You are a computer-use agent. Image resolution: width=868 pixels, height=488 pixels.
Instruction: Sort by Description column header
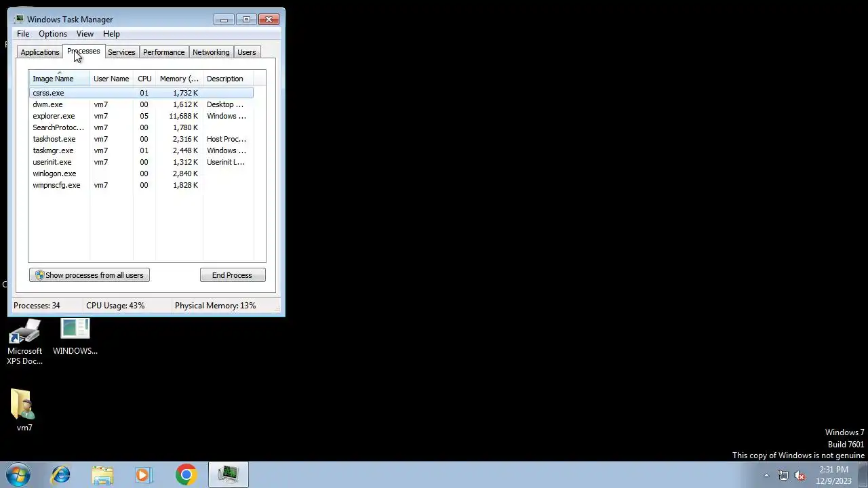pos(228,79)
